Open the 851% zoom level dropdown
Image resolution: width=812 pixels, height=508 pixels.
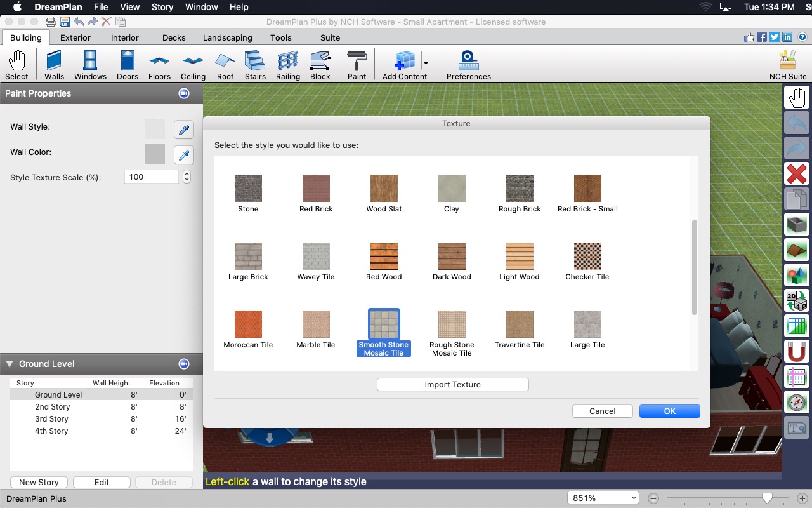603,498
